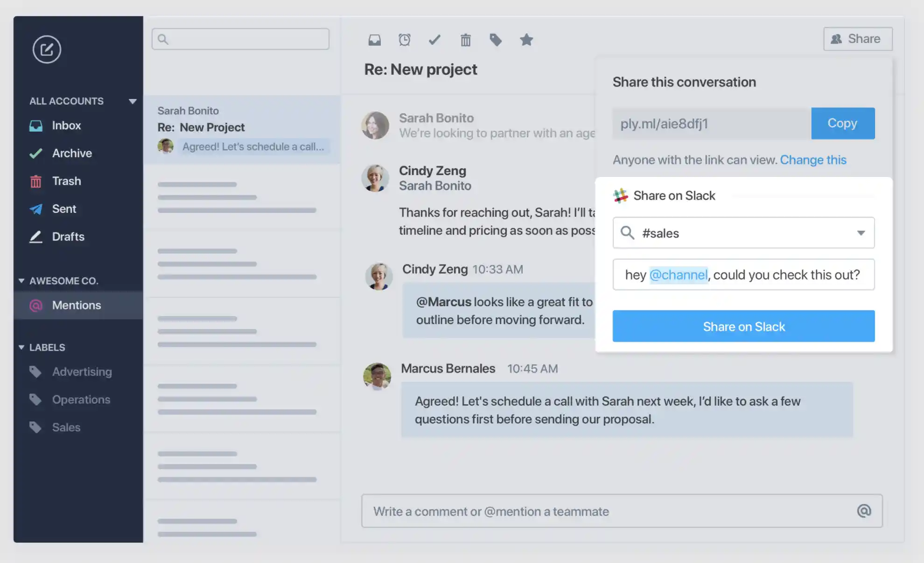Click the mail search field
Screen dimensions: 924x563
(240, 39)
